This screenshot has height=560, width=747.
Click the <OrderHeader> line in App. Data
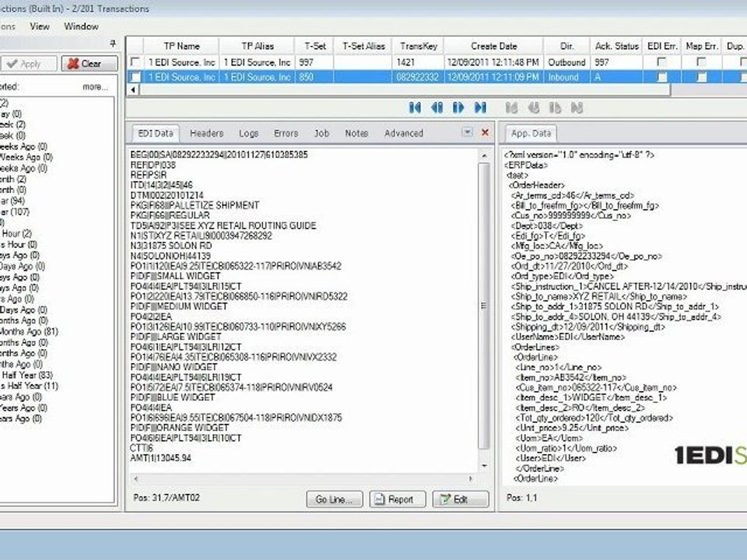tap(536, 185)
